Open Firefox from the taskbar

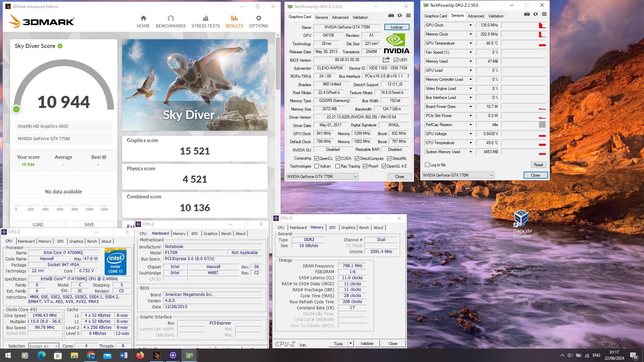pyautogui.click(x=140, y=355)
